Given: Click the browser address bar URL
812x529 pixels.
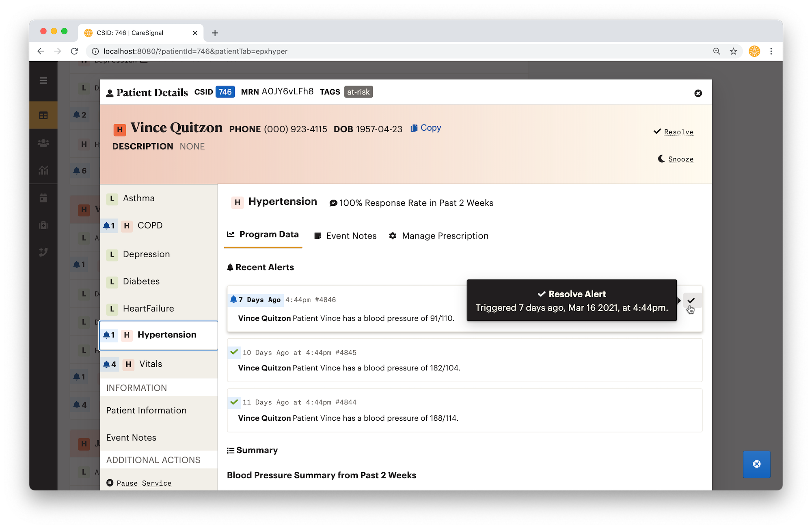Looking at the screenshot, I should (x=195, y=52).
